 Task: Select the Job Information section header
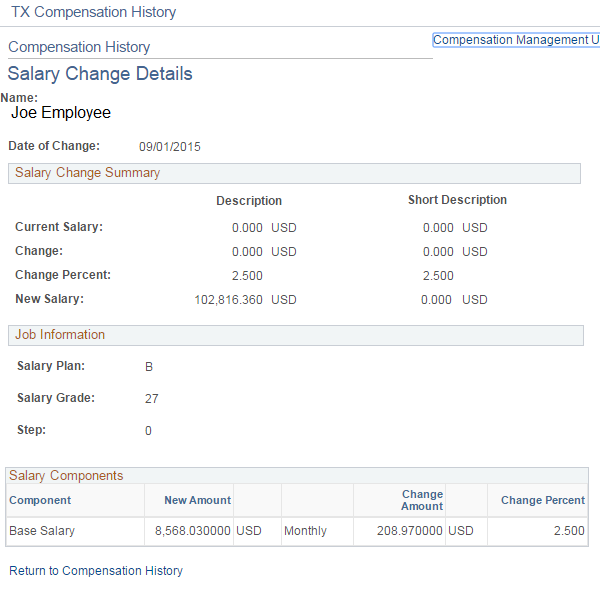coord(60,335)
